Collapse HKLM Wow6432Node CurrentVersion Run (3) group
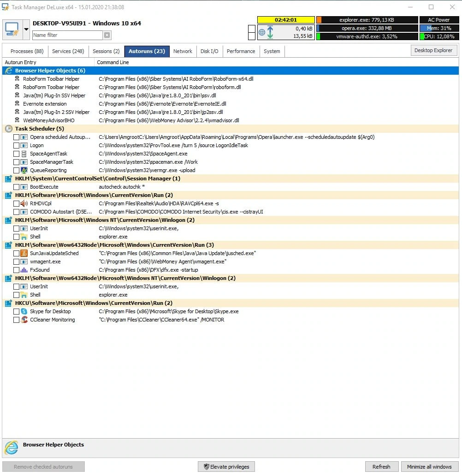This screenshot has width=462, height=476. tap(231, 245)
